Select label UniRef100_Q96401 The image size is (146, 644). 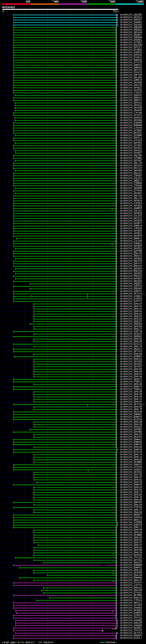131,95
